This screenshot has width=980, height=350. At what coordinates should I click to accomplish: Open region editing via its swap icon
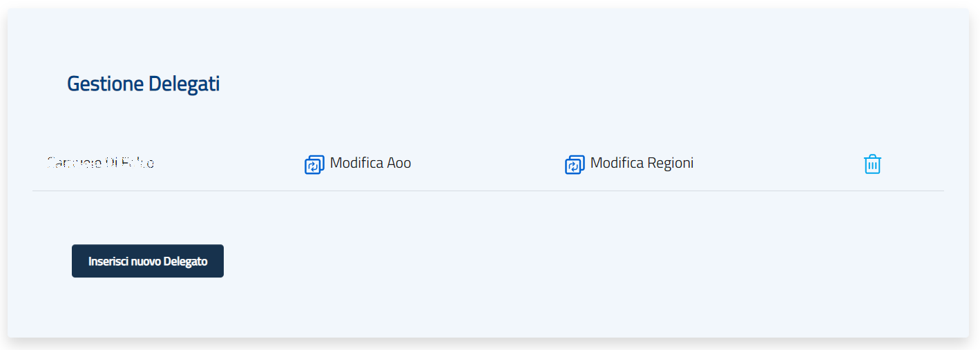575,164
